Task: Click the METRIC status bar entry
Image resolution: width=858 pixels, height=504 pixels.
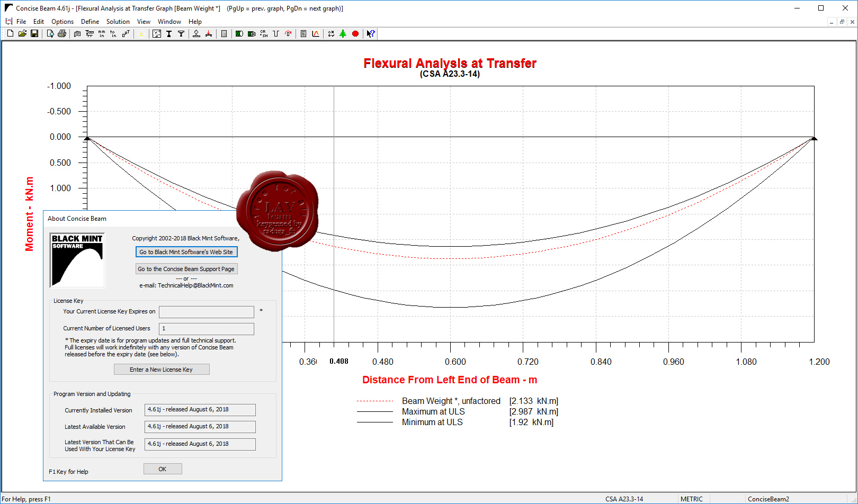Action: (692, 499)
